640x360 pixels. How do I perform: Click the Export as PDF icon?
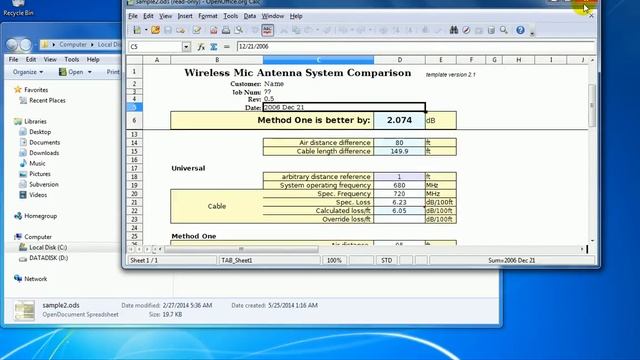(x=213, y=30)
